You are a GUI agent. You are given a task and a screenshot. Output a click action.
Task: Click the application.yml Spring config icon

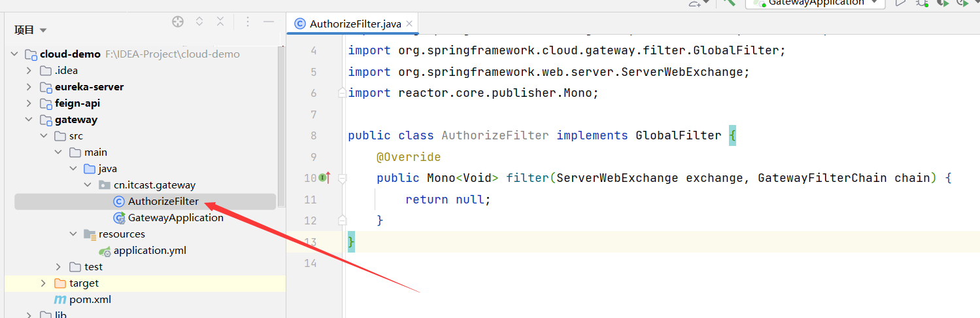pos(105,251)
